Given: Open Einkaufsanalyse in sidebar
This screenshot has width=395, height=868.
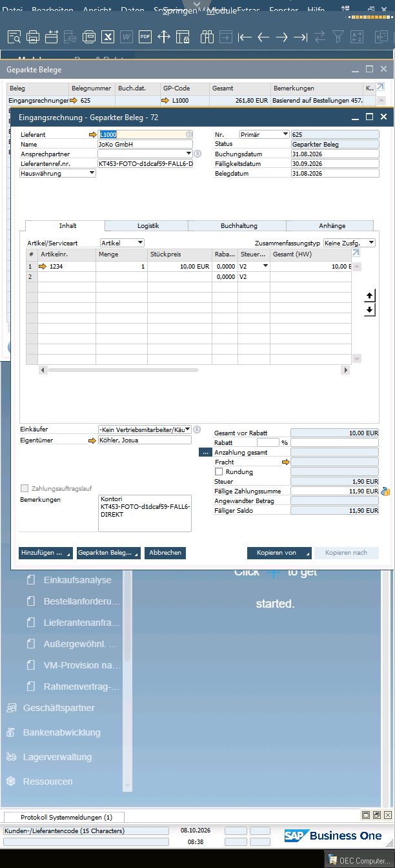Looking at the screenshot, I should [77, 580].
